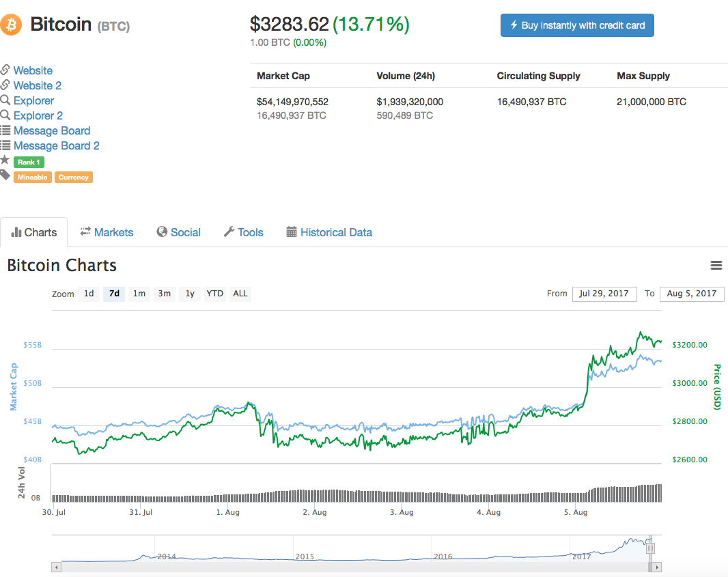Switch to the Markets tab
Image resolution: width=728 pixels, height=577 pixels.
point(107,232)
